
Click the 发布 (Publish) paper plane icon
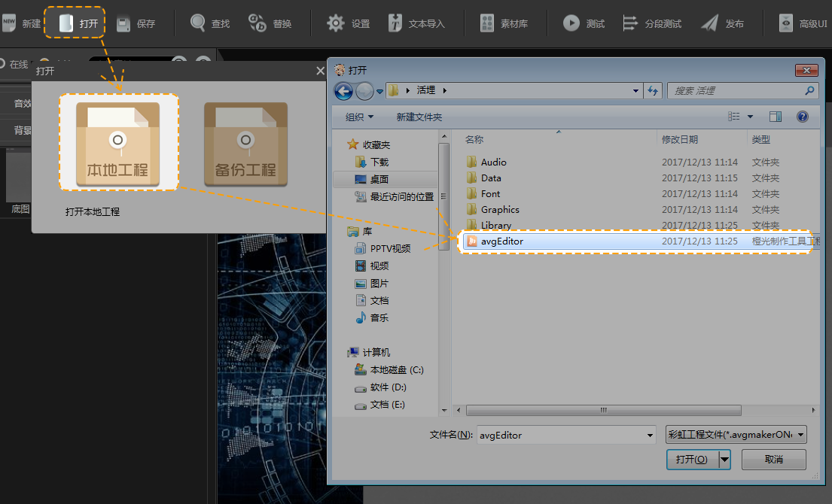[x=709, y=23]
